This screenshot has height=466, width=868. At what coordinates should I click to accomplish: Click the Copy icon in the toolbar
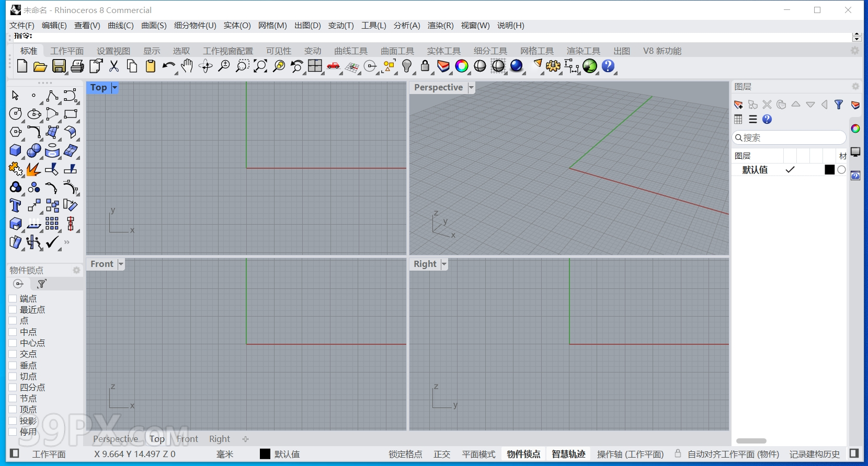tap(132, 66)
